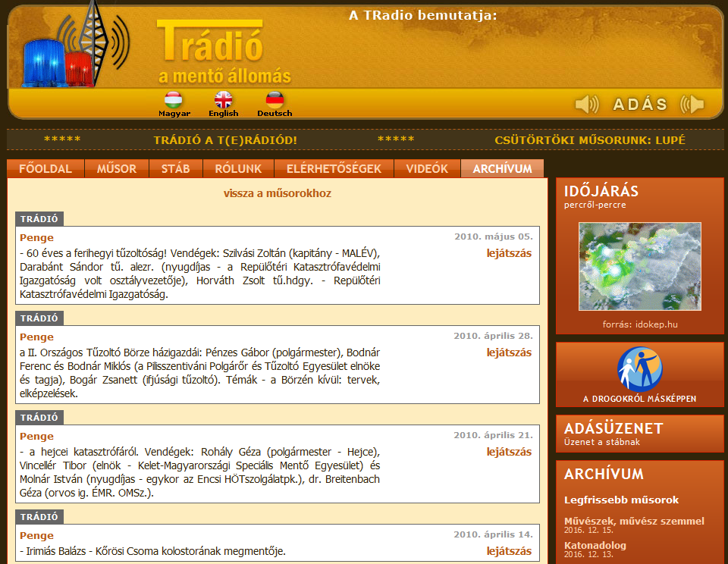Screen dimensions: 728x564
Task: Switch to the VIDEÓK tab
Action: (427, 168)
